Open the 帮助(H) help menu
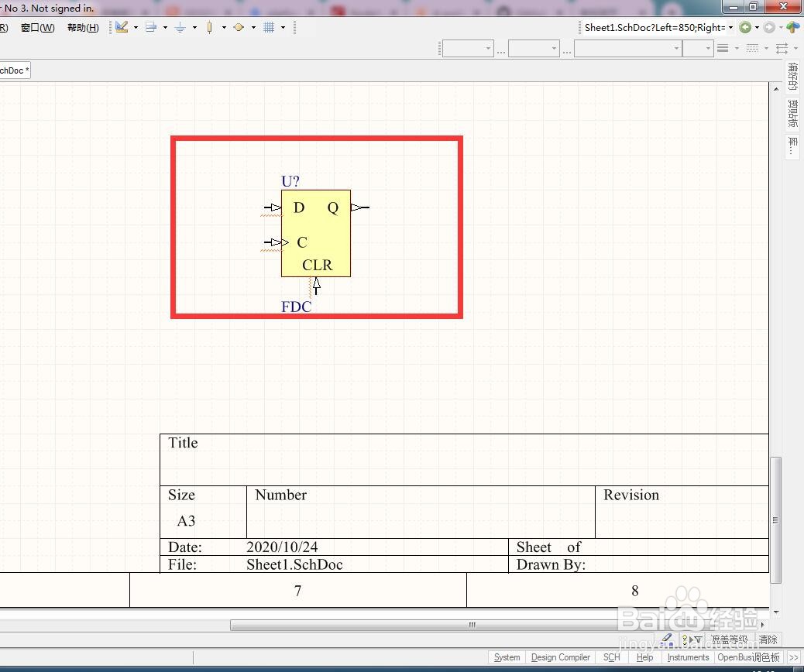Image resolution: width=804 pixels, height=672 pixels. [x=83, y=28]
